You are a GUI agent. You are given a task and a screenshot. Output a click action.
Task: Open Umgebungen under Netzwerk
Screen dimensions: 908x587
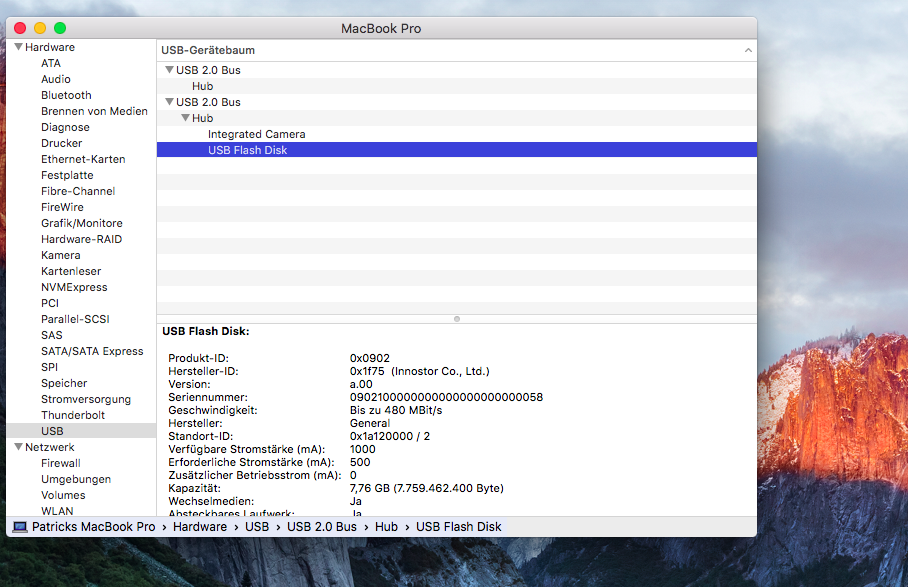click(x=76, y=479)
